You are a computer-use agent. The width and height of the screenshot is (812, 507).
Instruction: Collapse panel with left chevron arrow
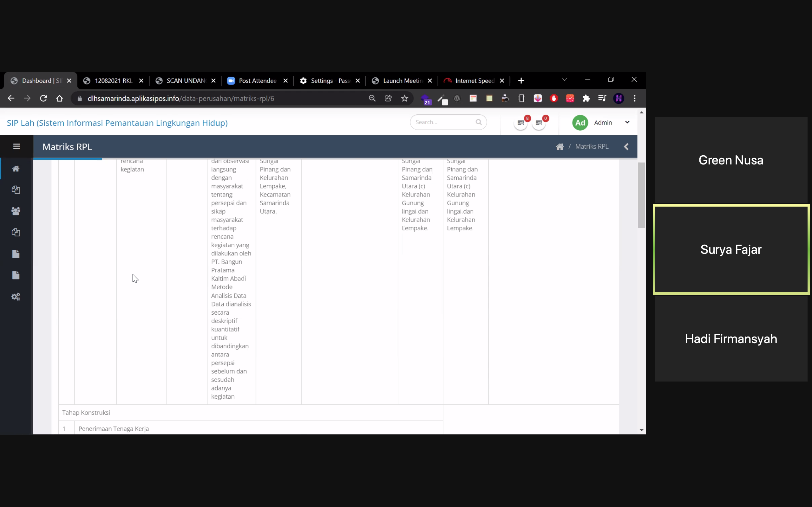coord(626,147)
